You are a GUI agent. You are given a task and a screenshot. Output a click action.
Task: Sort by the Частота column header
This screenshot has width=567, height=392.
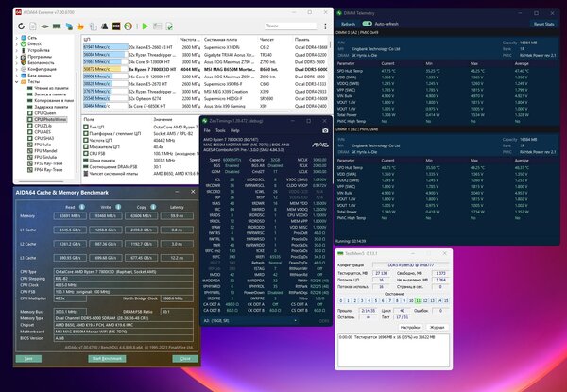click(x=190, y=39)
